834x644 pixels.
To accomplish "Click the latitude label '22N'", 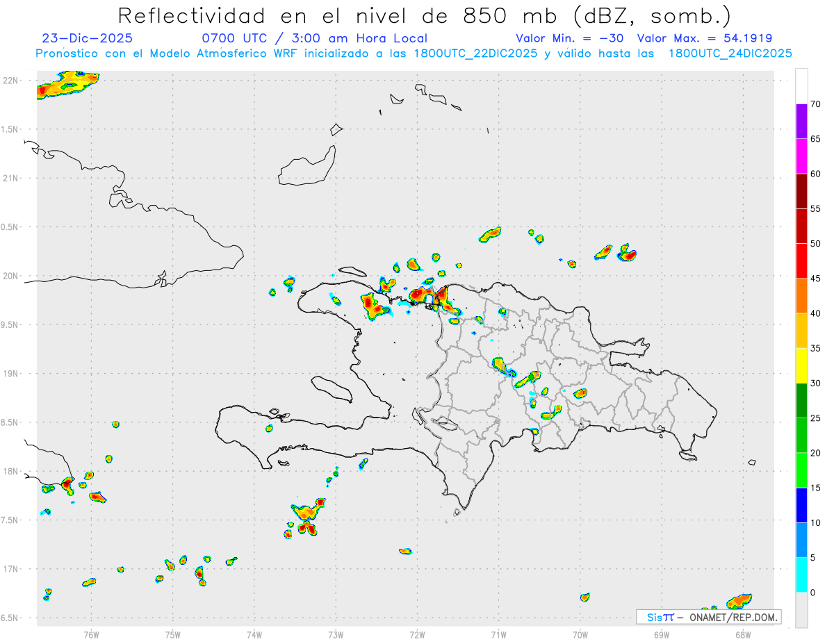I will (x=11, y=81).
